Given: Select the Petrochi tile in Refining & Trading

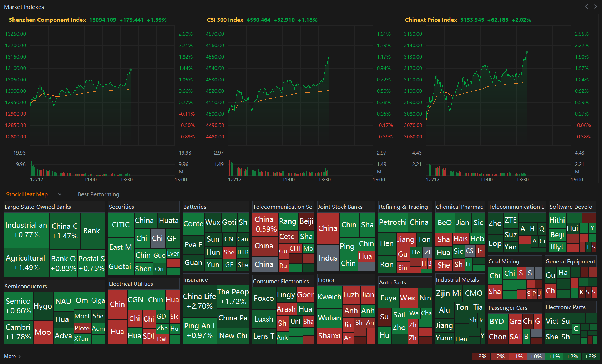Looking at the screenshot, I should click(x=393, y=222).
